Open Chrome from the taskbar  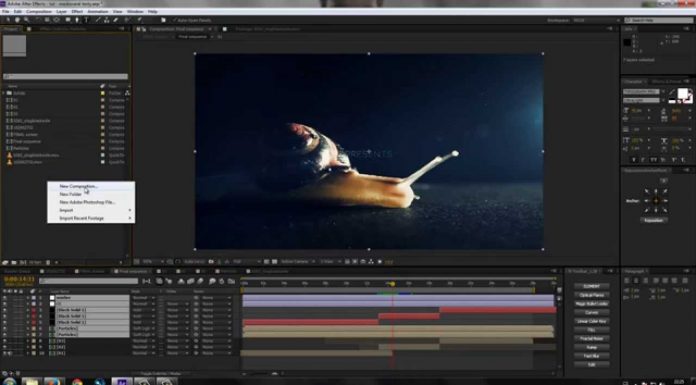[x=77, y=381]
